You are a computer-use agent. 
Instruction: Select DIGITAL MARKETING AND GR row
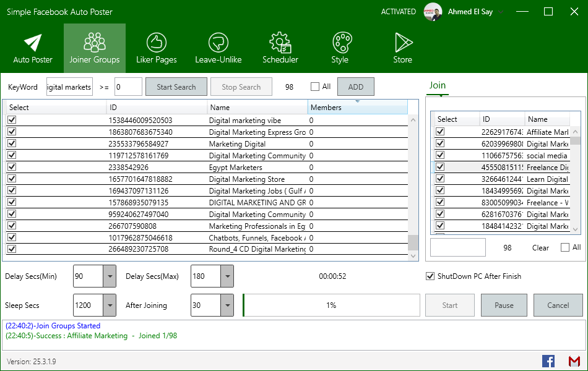207,202
